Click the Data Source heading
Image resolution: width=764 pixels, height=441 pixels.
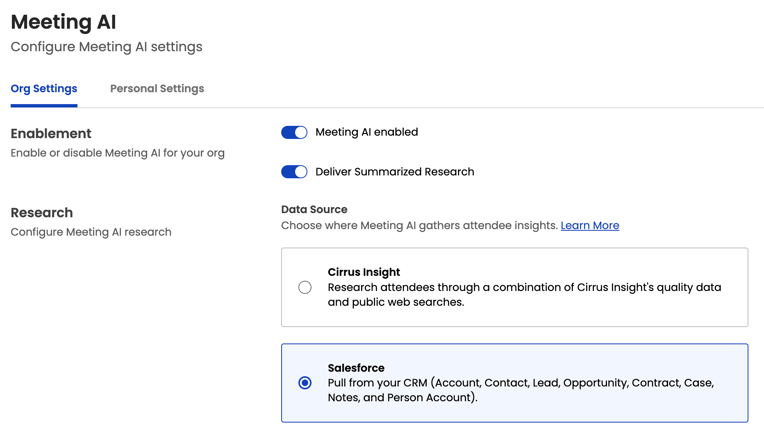pyautogui.click(x=314, y=210)
